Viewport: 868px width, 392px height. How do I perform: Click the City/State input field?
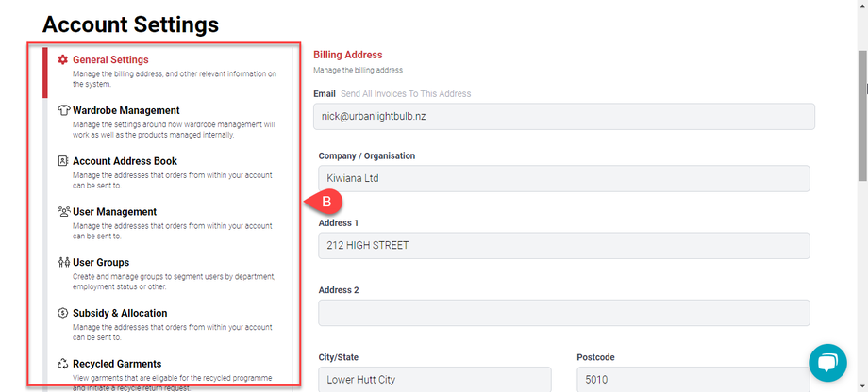pyautogui.click(x=434, y=379)
